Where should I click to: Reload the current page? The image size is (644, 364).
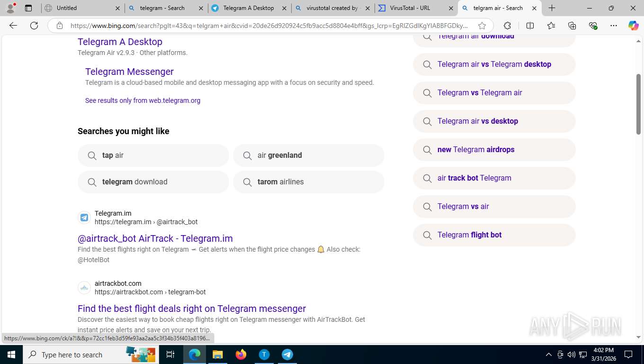34,26
